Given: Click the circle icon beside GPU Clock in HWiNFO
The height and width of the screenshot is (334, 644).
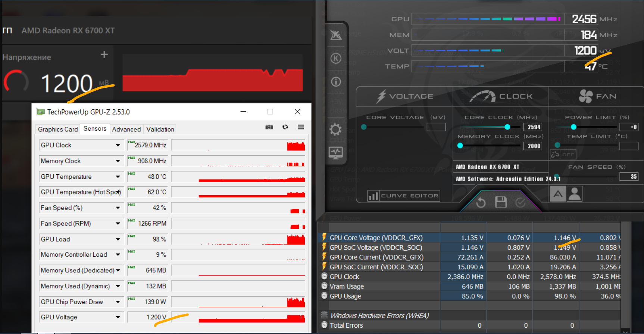Looking at the screenshot, I should point(324,277).
